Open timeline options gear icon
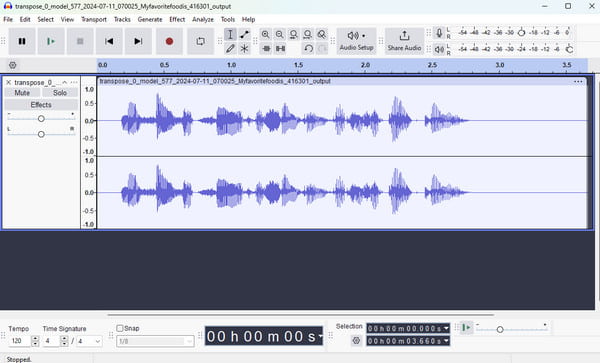This screenshot has height=363, width=600. (13, 65)
